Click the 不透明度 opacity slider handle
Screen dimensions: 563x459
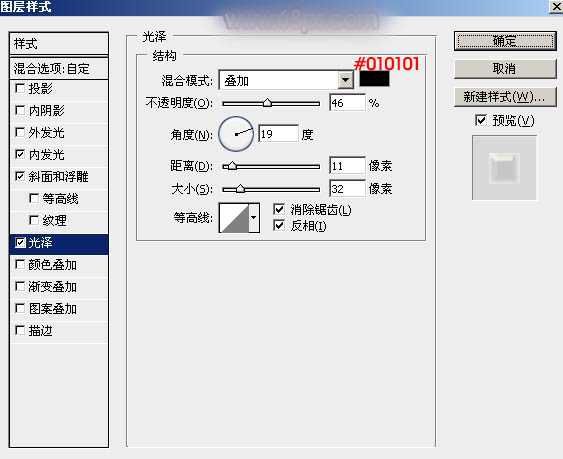[x=267, y=103]
